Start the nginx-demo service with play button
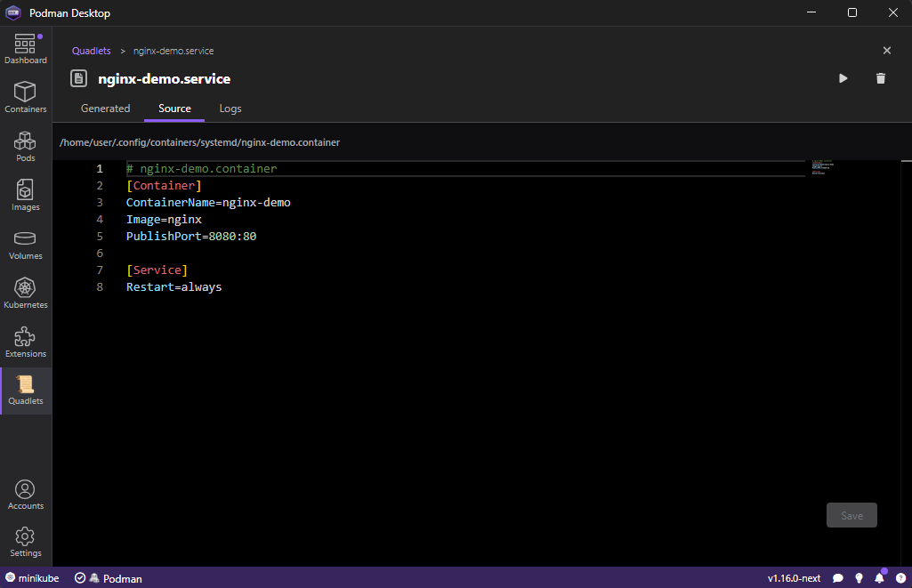 [843, 78]
